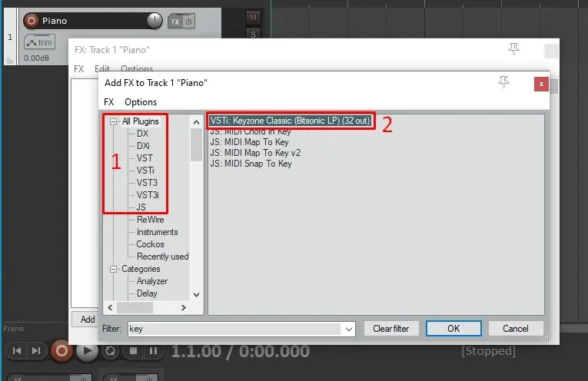Mute the Piano track with M
This screenshot has height=381, width=588.
point(253,18)
